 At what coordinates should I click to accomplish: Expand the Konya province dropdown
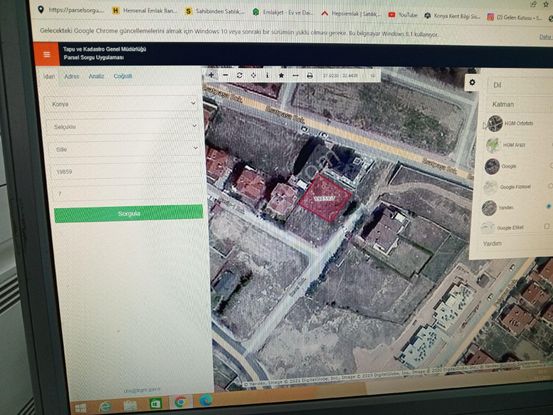coord(122,104)
